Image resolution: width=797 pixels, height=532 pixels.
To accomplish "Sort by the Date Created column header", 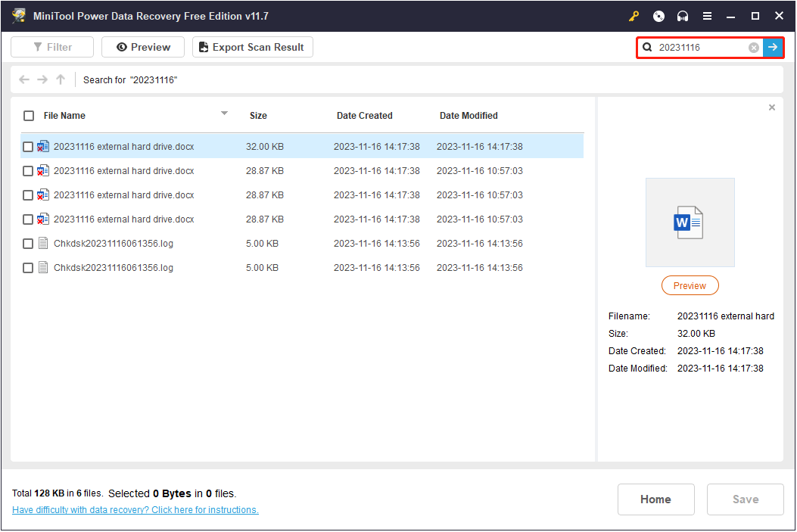I will (365, 116).
